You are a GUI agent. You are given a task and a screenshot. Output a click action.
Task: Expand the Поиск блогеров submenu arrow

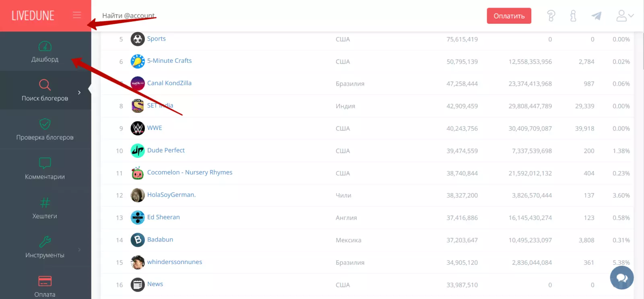79,93
